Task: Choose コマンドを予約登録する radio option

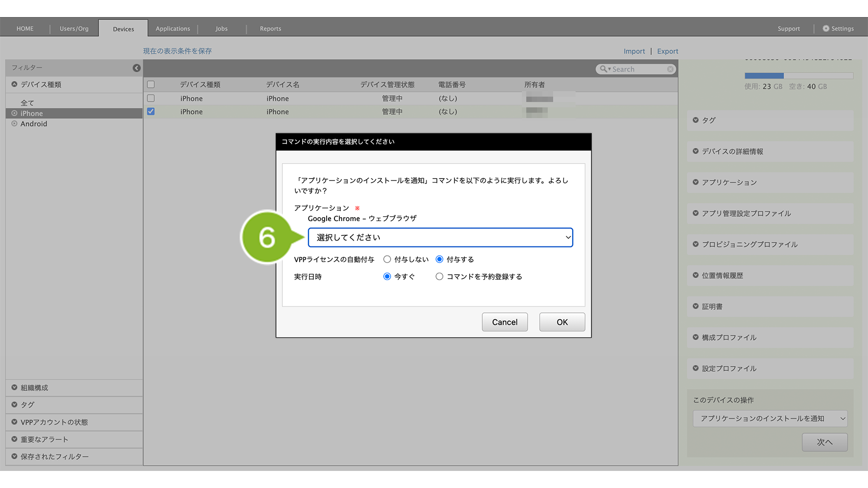Action: 439,277
